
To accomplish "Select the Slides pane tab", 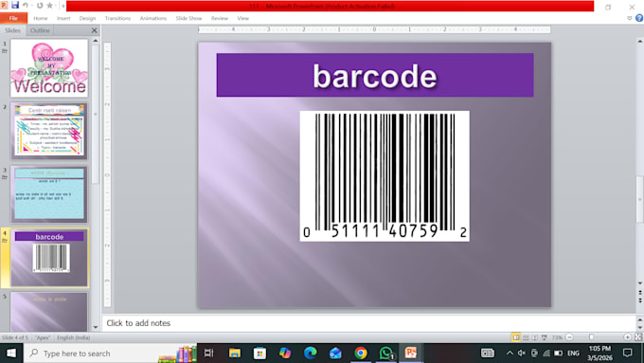I will point(12,30).
